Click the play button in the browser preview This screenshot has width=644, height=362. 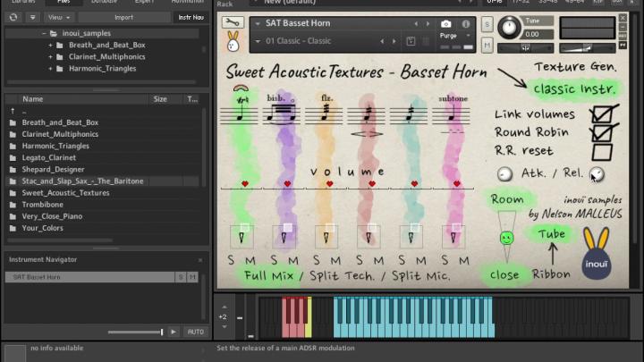click(x=174, y=332)
